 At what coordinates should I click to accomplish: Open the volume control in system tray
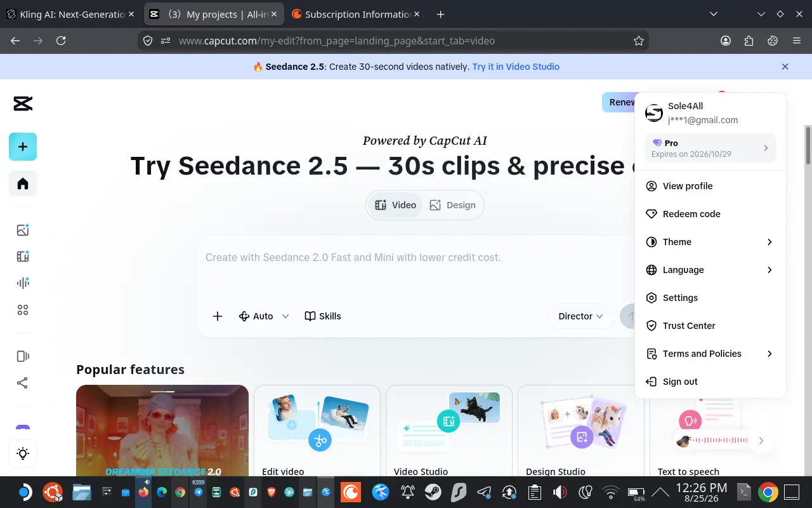point(560,492)
